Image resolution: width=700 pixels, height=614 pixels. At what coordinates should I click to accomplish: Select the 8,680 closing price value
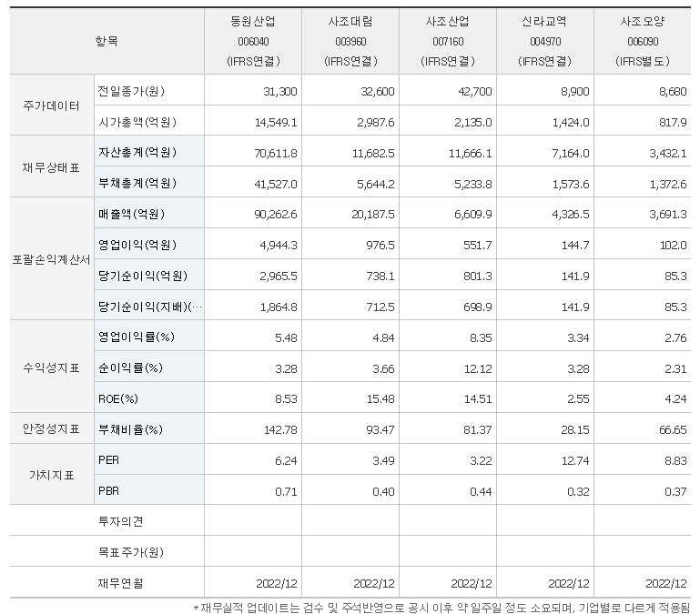[x=673, y=92]
